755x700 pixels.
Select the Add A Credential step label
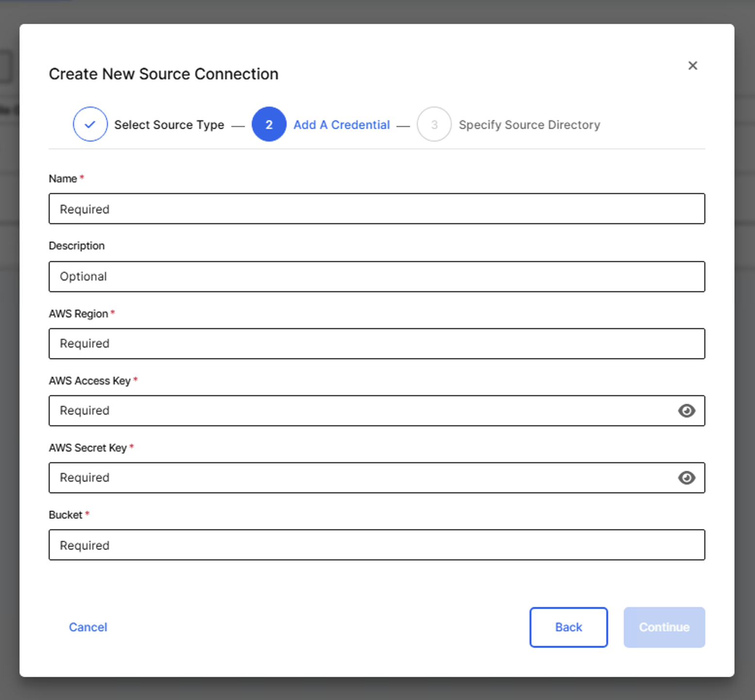click(341, 125)
